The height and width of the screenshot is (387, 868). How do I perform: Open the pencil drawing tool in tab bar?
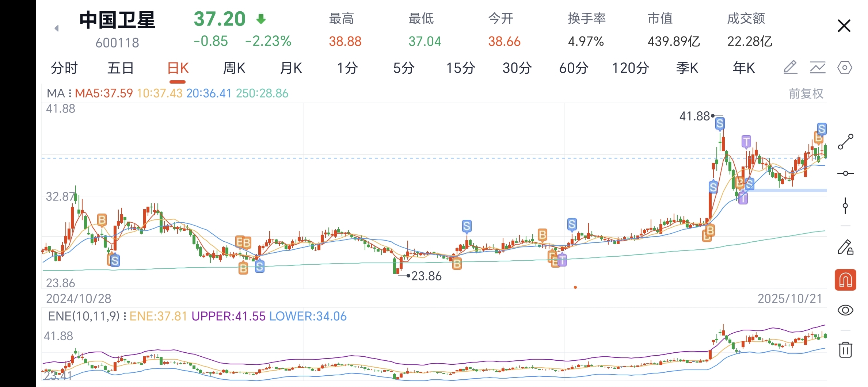(x=790, y=68)
